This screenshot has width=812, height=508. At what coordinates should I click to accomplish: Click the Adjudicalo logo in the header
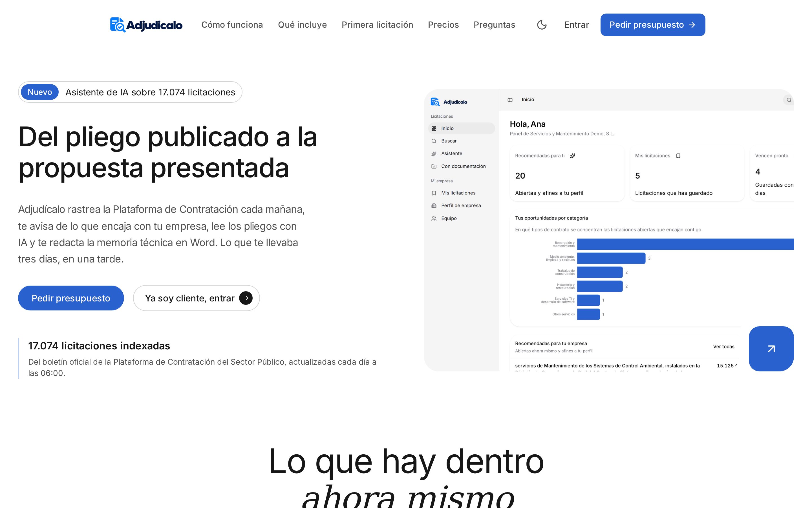[x=146, y=25]
